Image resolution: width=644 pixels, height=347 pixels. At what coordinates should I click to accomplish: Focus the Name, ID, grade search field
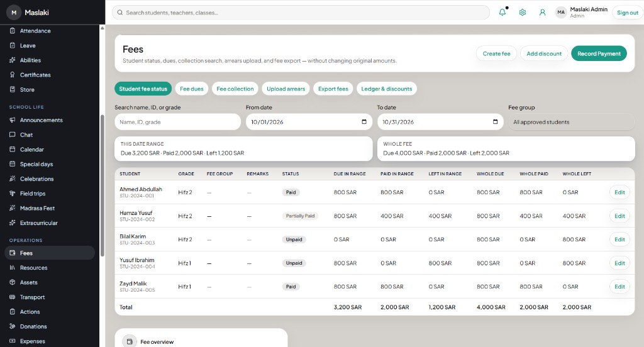pos(177,122)
